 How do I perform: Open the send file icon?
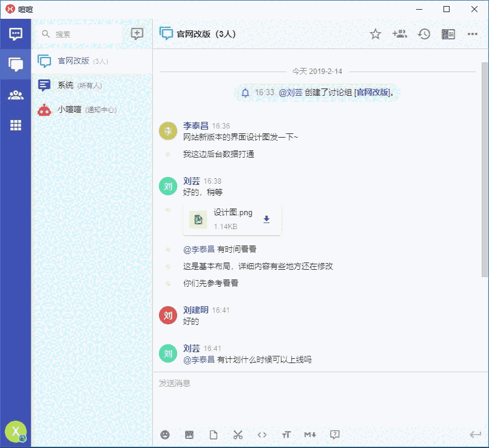[214, 435]
